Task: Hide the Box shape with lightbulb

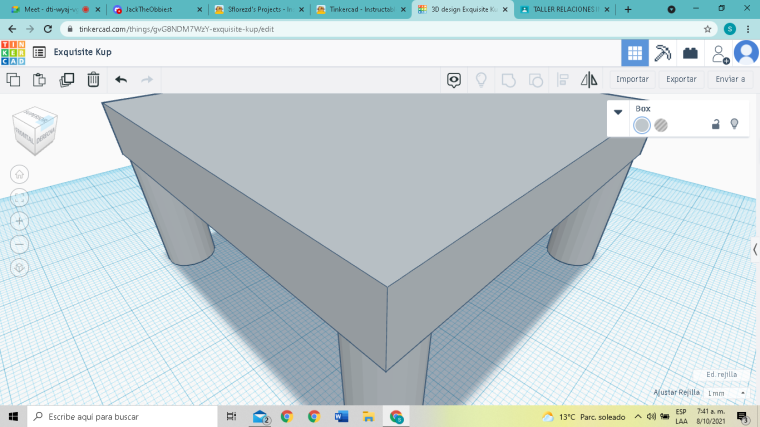Action: pyautogui.click(x=734, y=124)
